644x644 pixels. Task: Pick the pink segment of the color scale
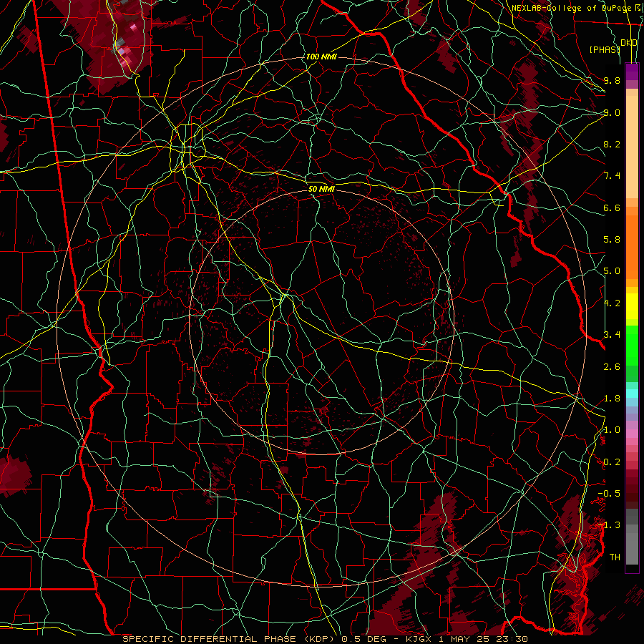632,434
